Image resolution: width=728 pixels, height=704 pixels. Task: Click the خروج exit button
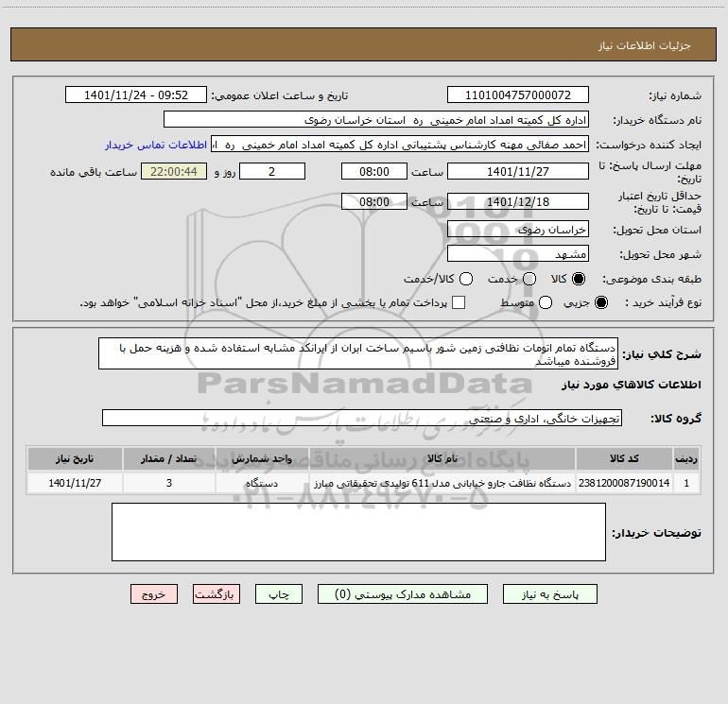click(x=154, y=594)
